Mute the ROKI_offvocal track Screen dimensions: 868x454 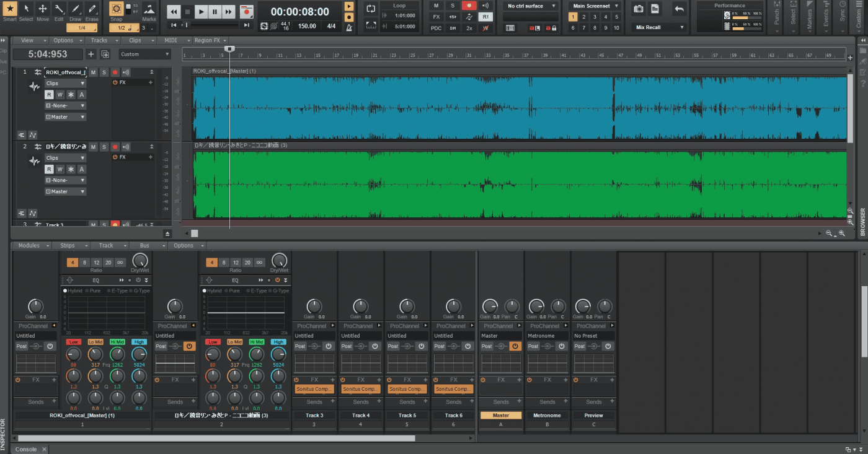click(93, 72)
